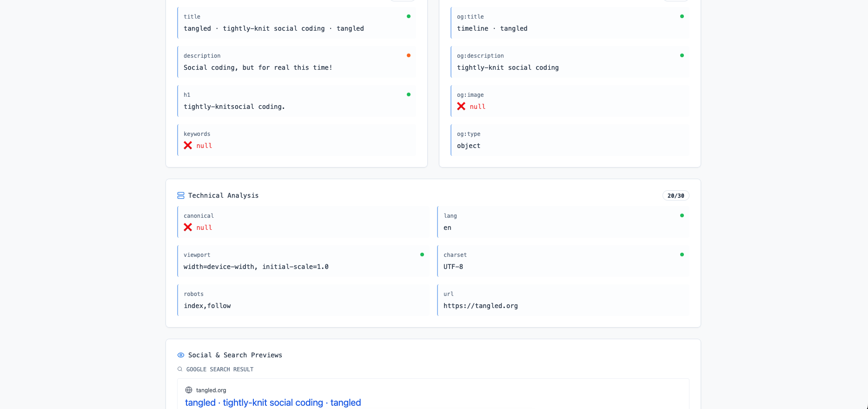Click the eye icon beside Social & Search Previews
Screen dimensions: 868x409
click(x=181, y=355)
